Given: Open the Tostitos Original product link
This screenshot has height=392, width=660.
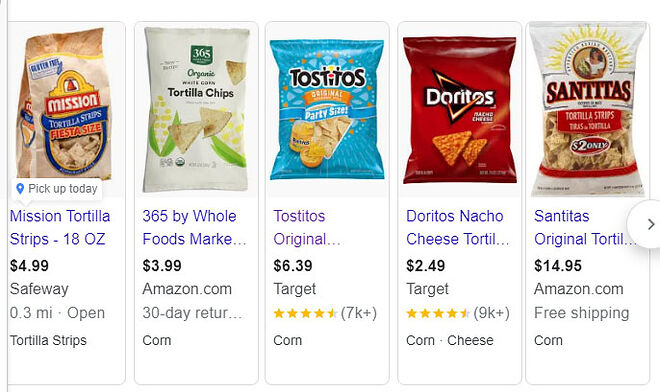Looking at the screenshot, I should (x=307, y=227).
